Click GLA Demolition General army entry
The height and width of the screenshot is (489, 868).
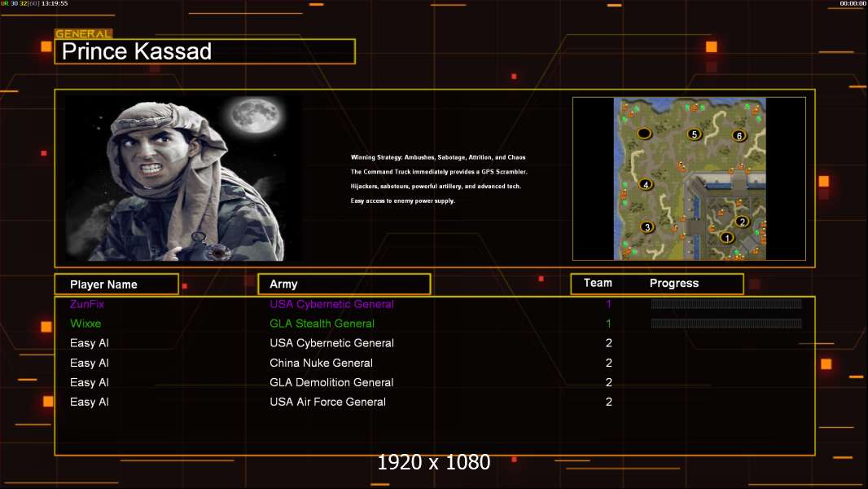coord(331,382)
